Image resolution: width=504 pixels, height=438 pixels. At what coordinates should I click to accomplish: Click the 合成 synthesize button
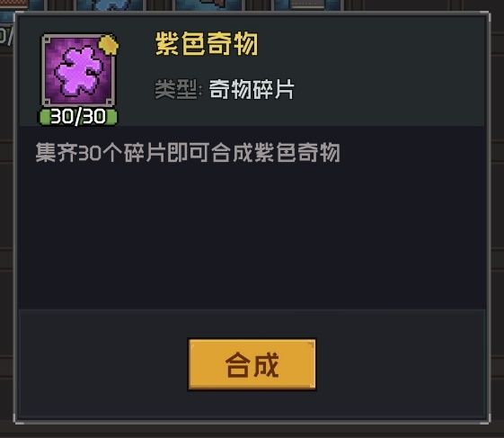[252, 364]
